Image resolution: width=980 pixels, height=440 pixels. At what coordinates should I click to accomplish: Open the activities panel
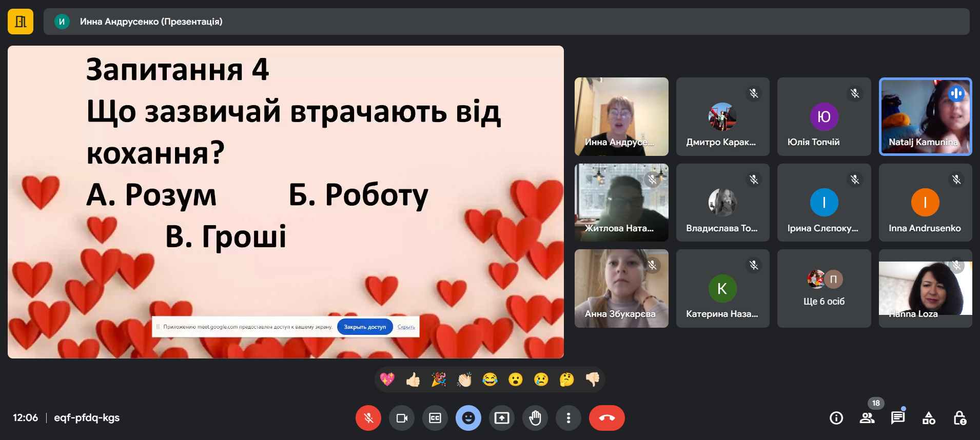click(x=929, y=418)
